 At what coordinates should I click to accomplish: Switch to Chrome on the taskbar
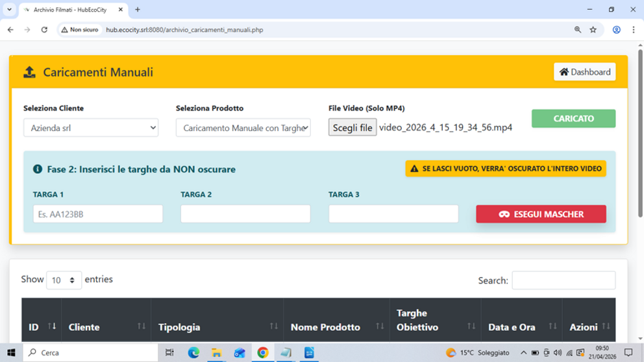[263, 352]
